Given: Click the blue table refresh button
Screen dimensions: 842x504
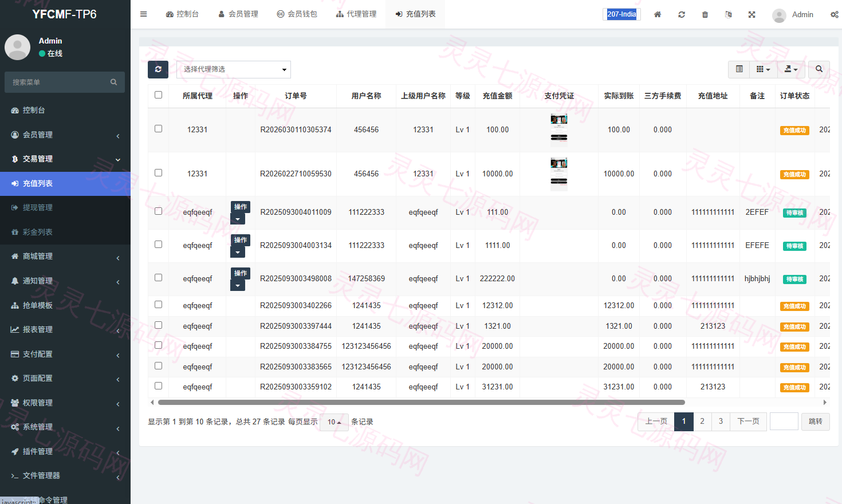Looking at the screenshot, I should pos(158,69).
